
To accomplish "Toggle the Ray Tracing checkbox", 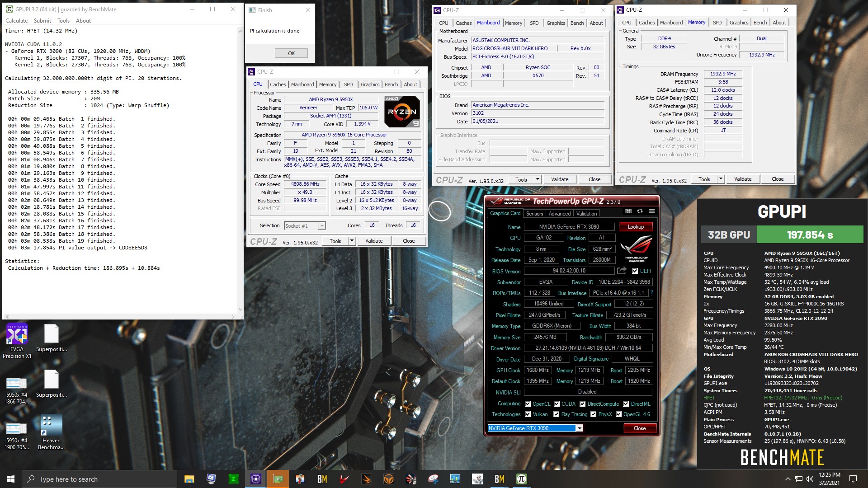I will [x=557, y=414].
